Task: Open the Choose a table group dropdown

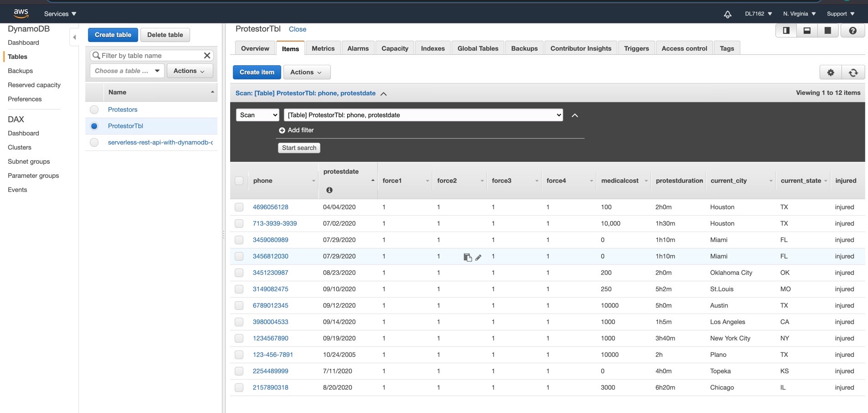Action: [x=127, y=71]
